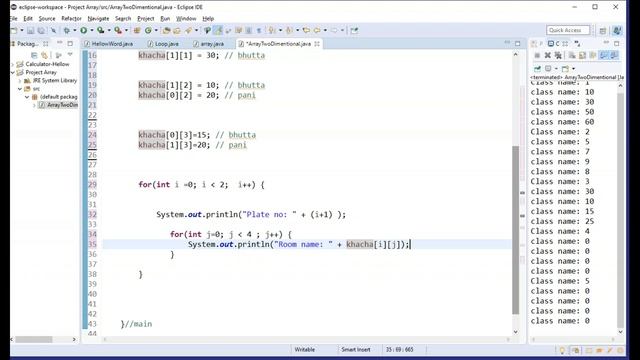Screen dimensions: 640x360
Task: Click the Pin Editor icon on toolbar
Action: (x=354, y=30)
